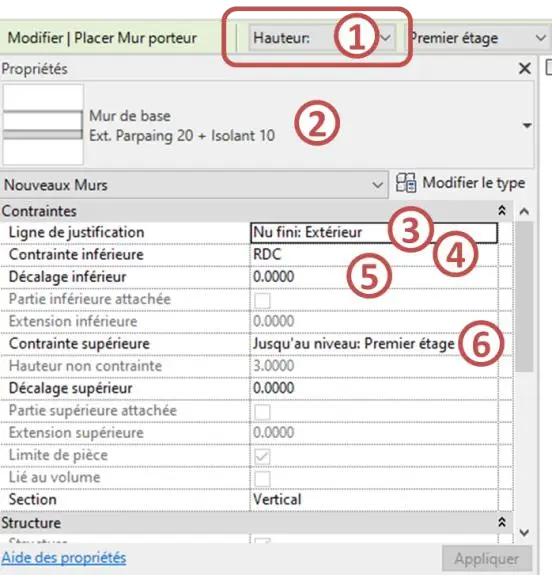Click Contrainte inférieure RDC value
Screen dimensions: 552x575
[374, 254]
